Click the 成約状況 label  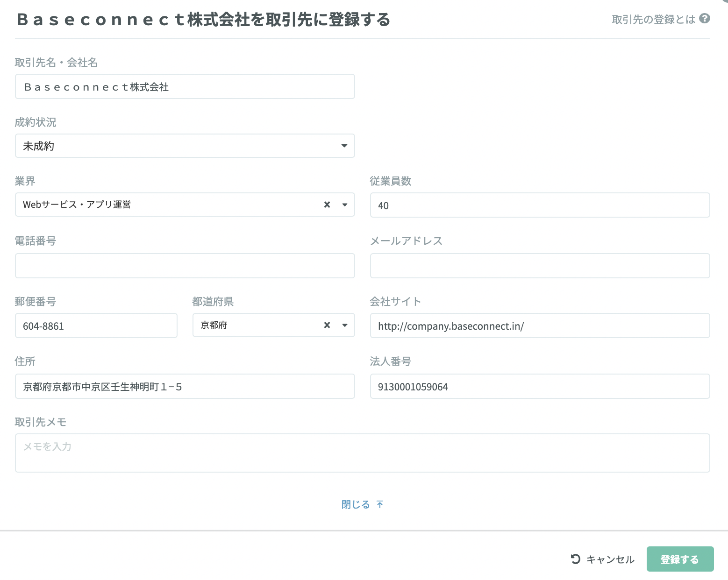pyautogui.click(x=36, y=122)
